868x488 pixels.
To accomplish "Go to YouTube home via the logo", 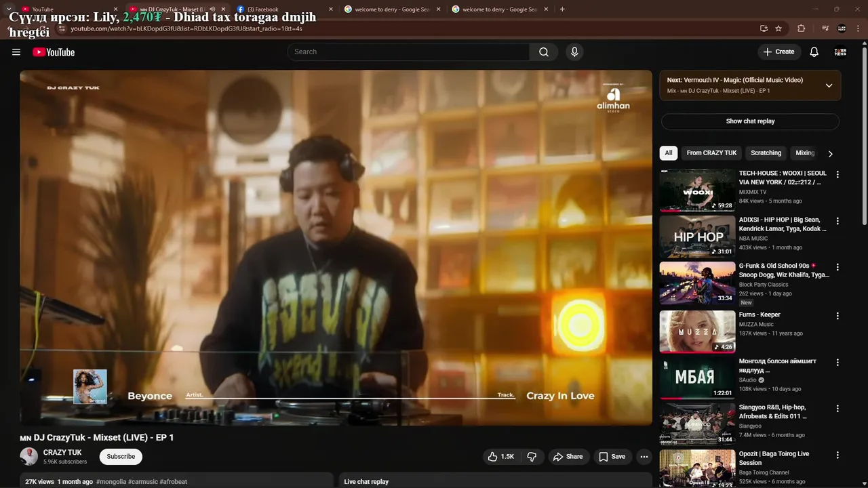I will (54, 52).
